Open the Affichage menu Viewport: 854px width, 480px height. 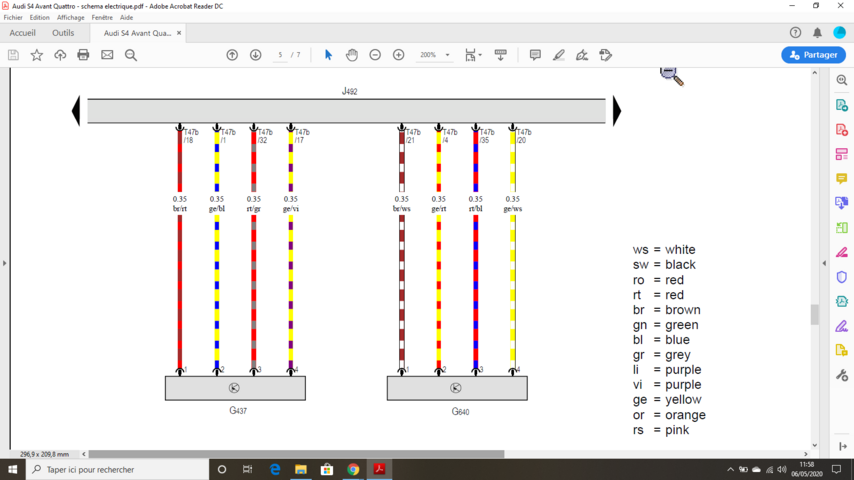point(71,17)
